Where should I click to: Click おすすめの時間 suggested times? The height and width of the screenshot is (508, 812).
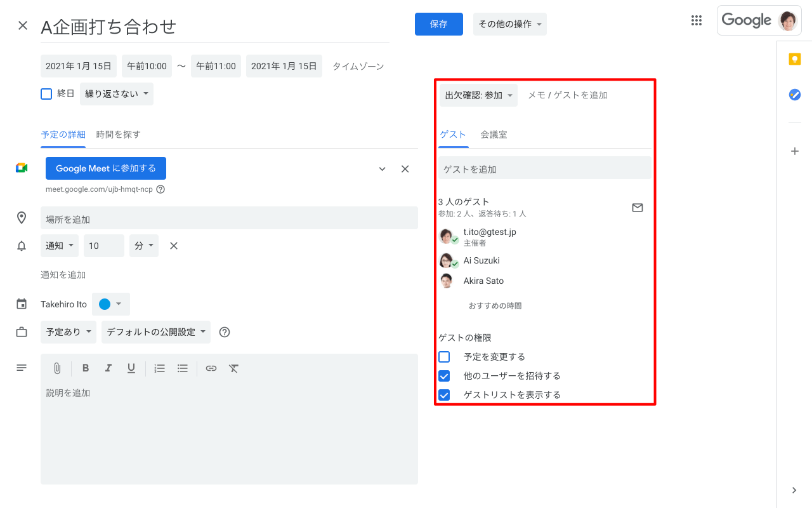(495, 306)
